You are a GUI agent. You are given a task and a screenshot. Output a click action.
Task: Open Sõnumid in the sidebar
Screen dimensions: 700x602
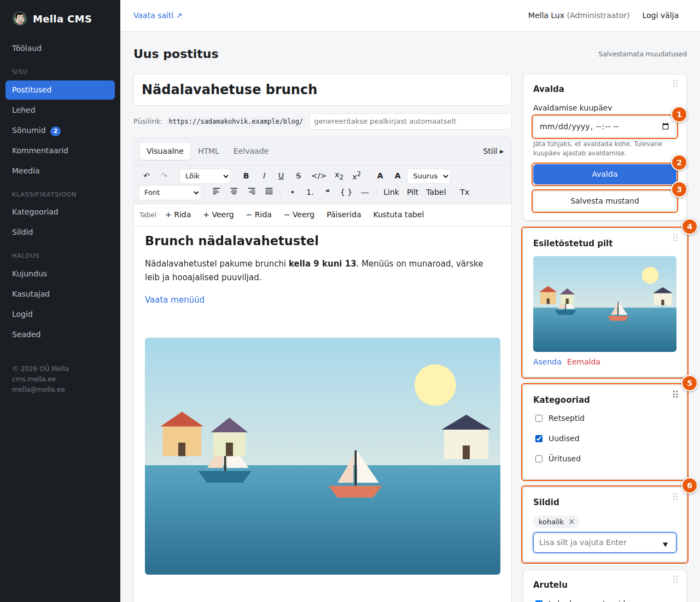60,130
